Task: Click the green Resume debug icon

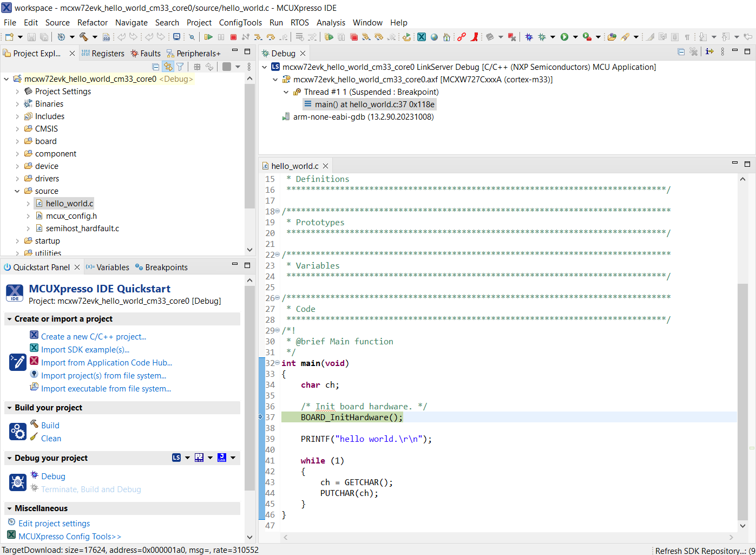Action: click(x=208, y=37)
